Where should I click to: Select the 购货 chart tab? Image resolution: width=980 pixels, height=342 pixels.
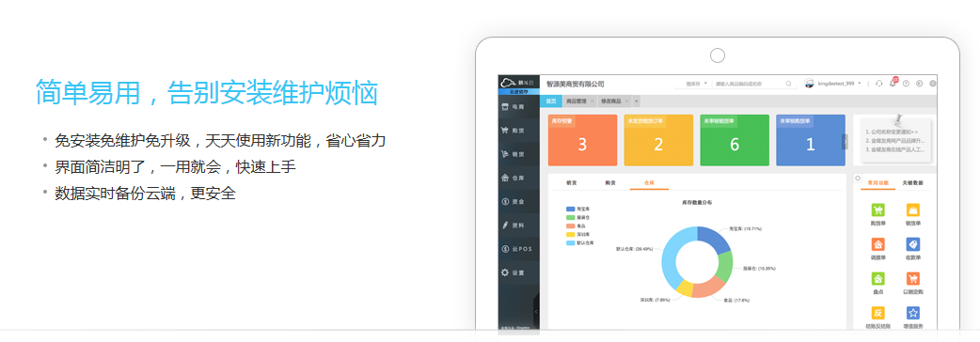pos(610,183)
